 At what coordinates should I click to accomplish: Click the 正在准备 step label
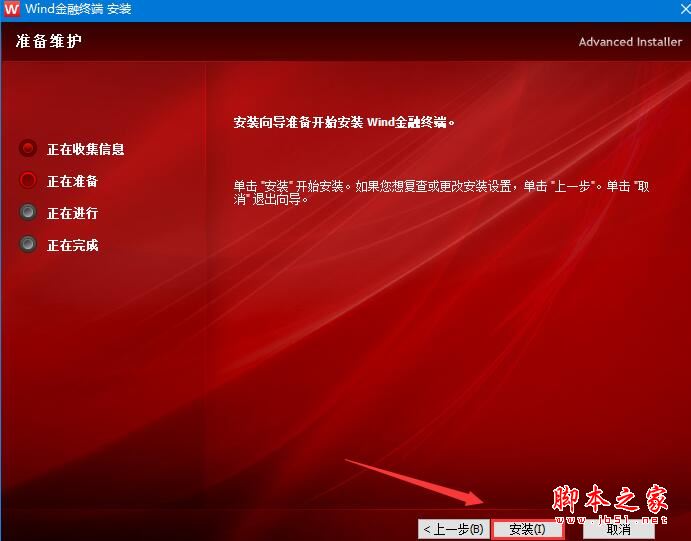(72, 181)
